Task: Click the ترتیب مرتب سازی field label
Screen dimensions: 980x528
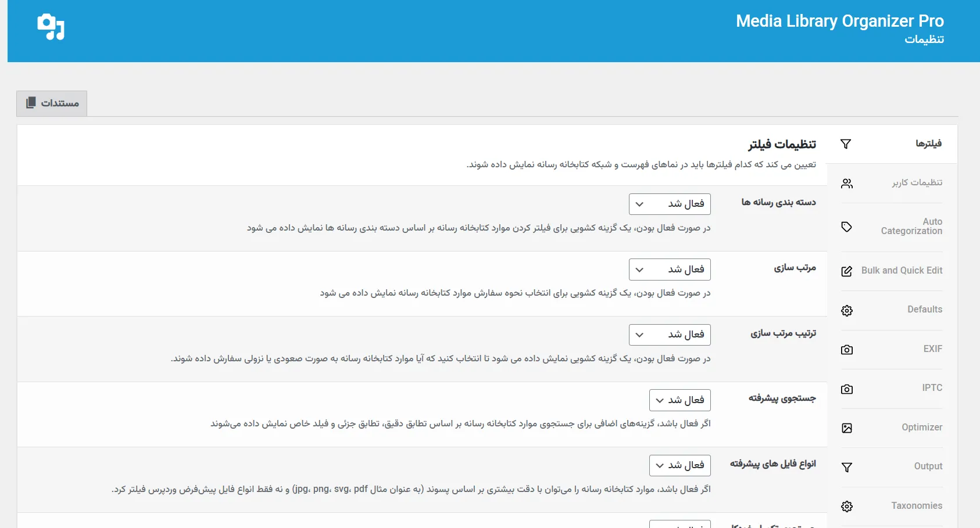Action: coord(783,333)
